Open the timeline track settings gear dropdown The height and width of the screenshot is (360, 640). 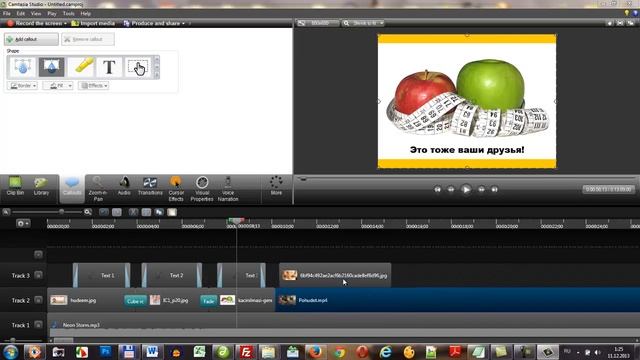pos(22,223)
